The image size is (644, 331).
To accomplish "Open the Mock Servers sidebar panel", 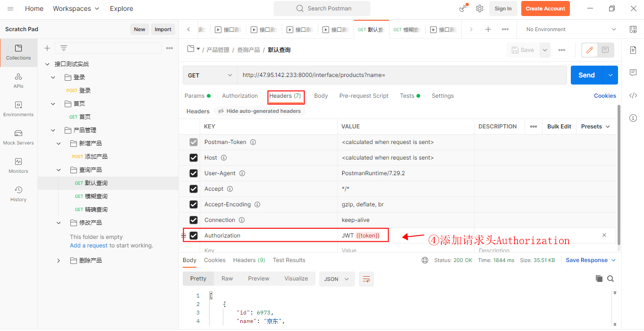I will pyautogui.click(x=18, y=137).
